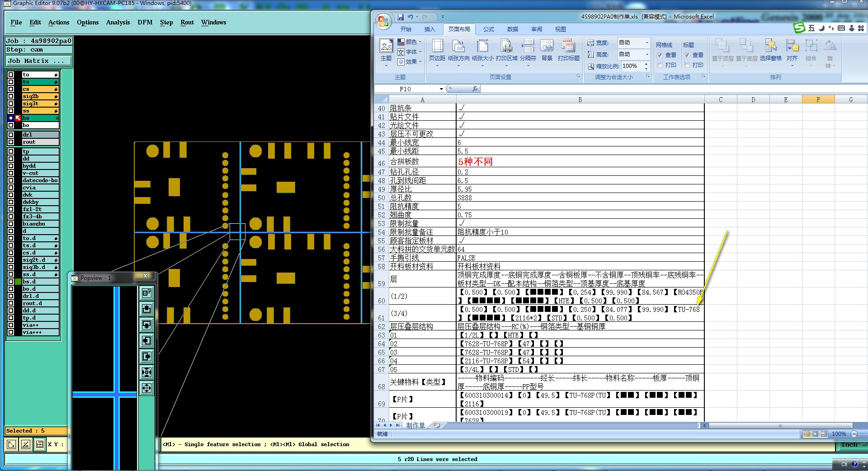Toggle checkbox for layer drl
Viewport: 868px width, 471px height.
(x=11, y=135)
